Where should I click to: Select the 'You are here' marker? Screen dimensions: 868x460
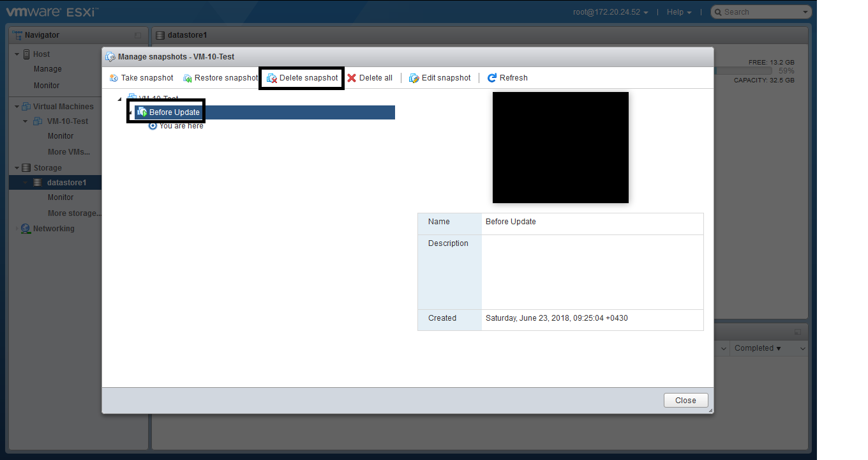[x=153, y=126]
